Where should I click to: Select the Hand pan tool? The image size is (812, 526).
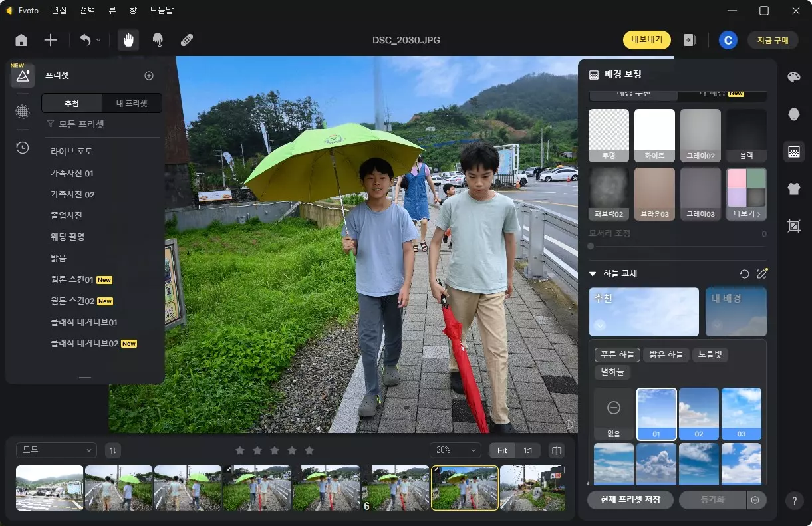click(128, 40)
